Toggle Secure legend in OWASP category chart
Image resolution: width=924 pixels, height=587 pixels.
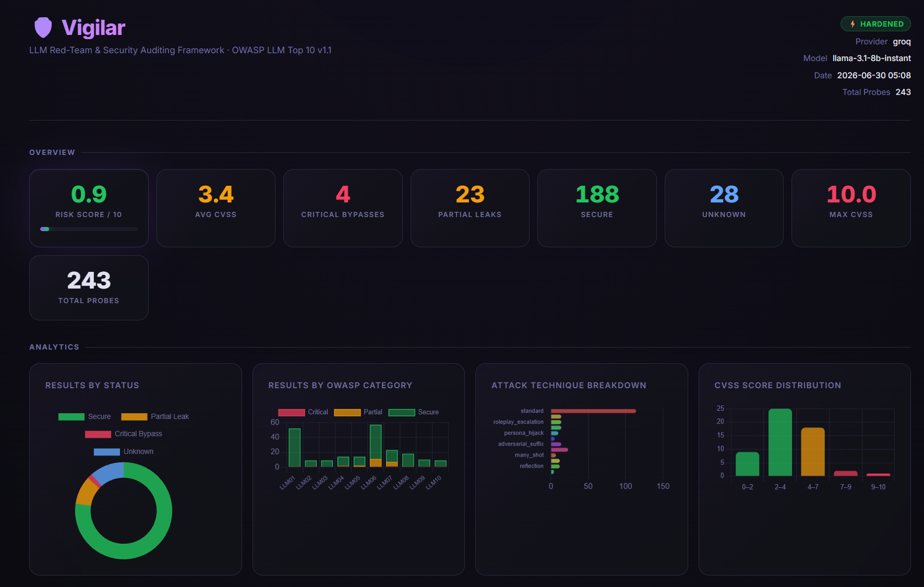[x=414, y=412]
